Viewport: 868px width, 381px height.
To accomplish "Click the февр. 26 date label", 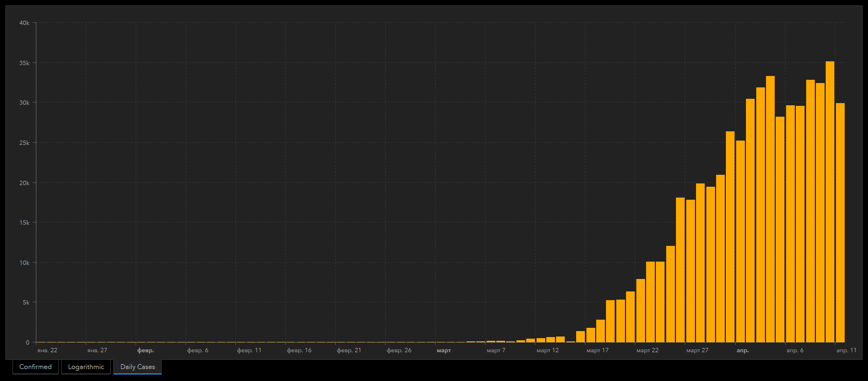I will [399, 351].
